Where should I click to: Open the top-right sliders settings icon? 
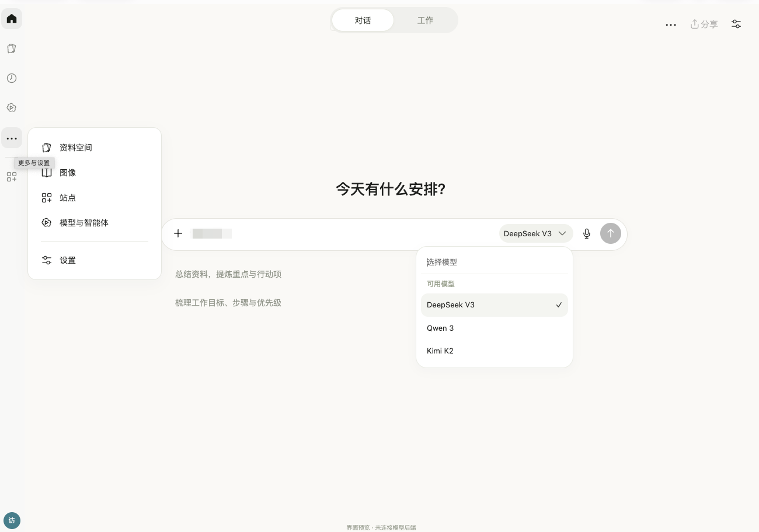click(x=736, y=24)
